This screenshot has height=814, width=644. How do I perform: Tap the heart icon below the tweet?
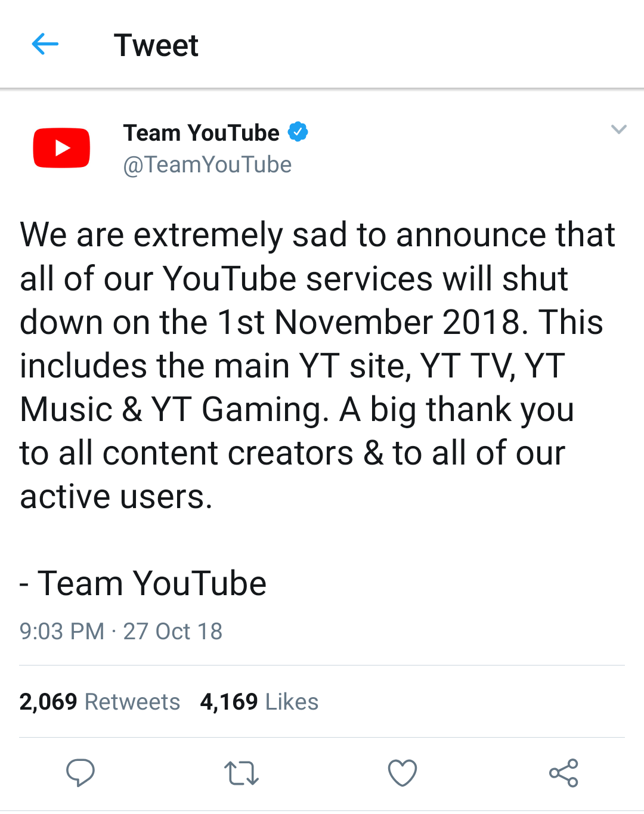click(402, 774)
